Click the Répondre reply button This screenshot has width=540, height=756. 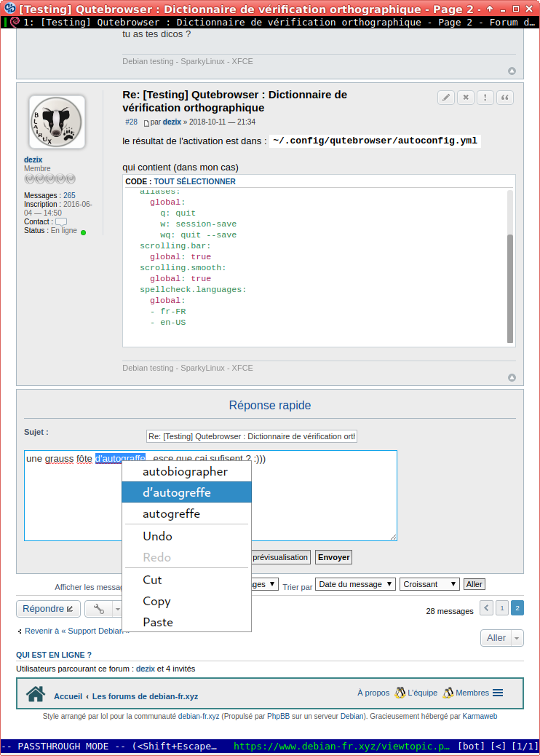pyautogui.click(x=48, y=609)
